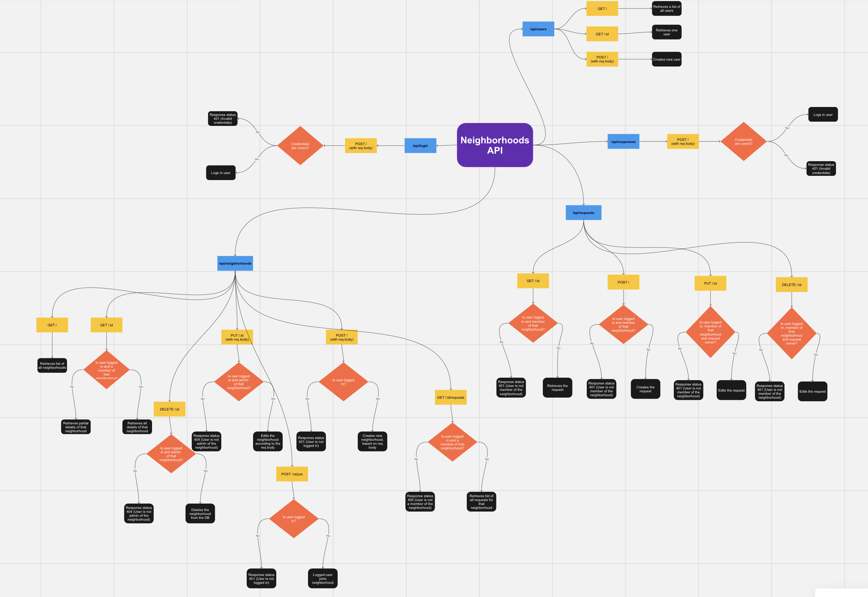Select the PUT /:id node under /api/requests
The image size is (868, 597).
(710, 283)
